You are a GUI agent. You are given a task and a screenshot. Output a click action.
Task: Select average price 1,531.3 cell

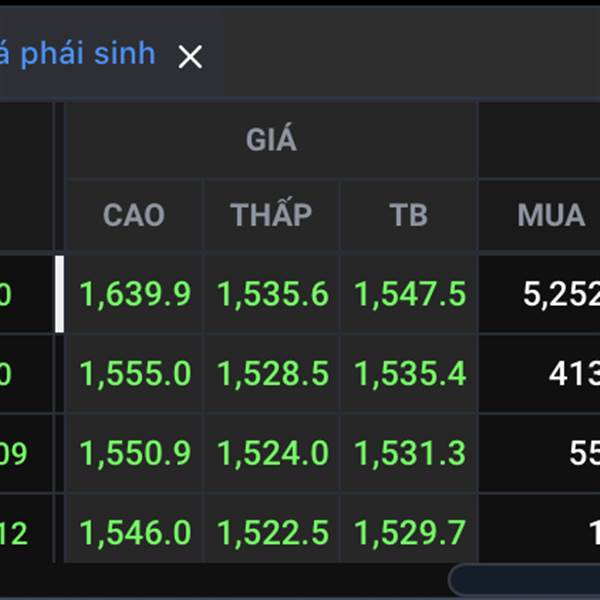tap(410, 453)
